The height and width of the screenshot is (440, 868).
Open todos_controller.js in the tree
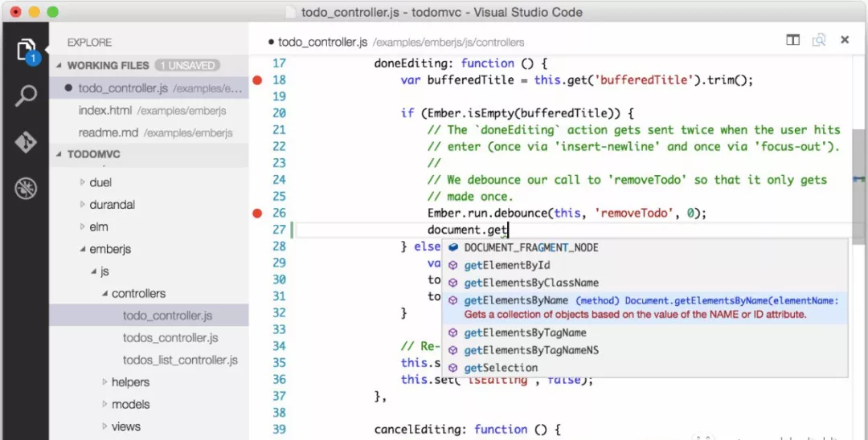[149, 338]
